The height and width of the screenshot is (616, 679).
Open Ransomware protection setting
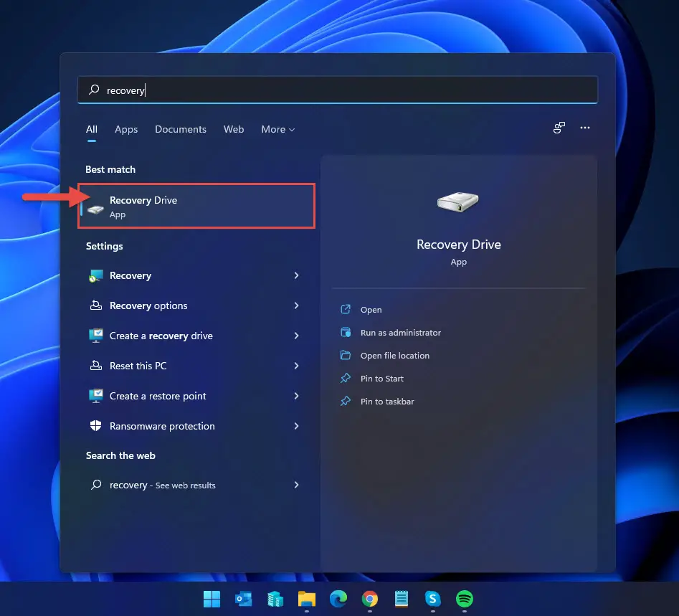(x=194, y=426)
